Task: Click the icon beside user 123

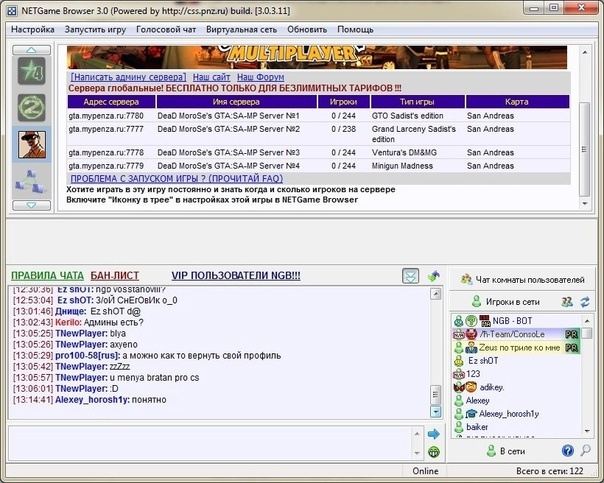Action: point(458,374)
